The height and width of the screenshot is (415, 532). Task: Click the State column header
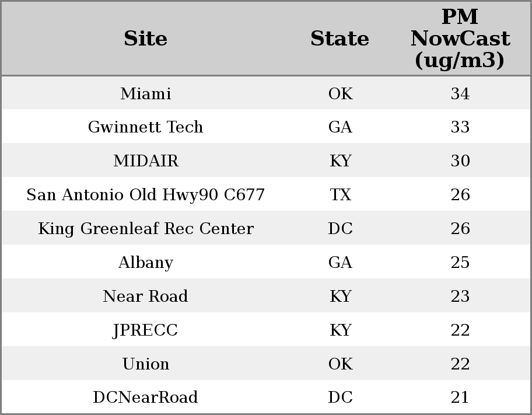[339, 39]
